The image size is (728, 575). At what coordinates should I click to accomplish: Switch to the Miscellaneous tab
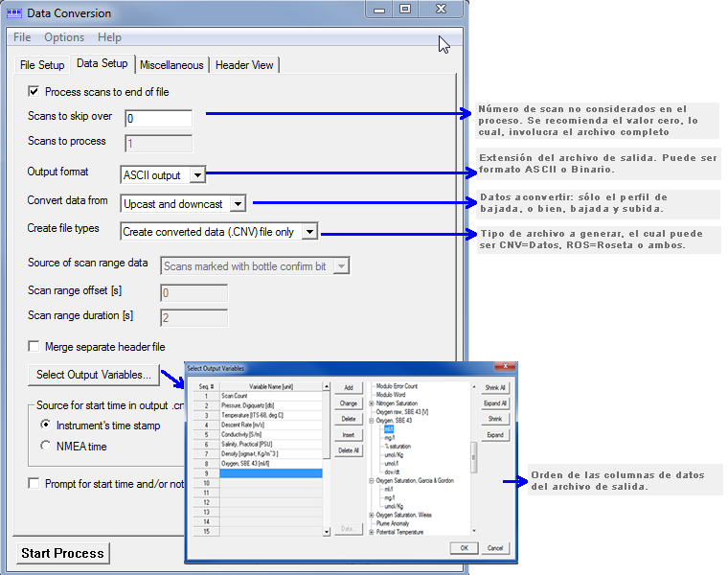pos(171,65)
